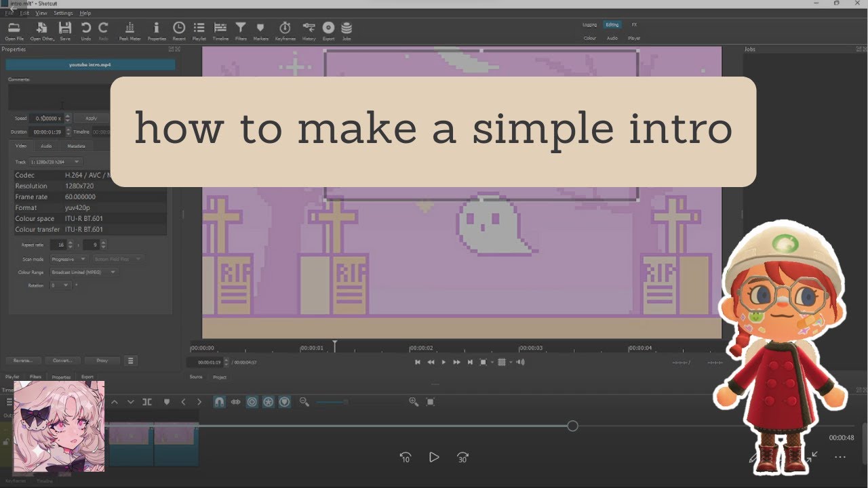
Task: Zoom out the timeline with magnifier minus
Action: 304,402
